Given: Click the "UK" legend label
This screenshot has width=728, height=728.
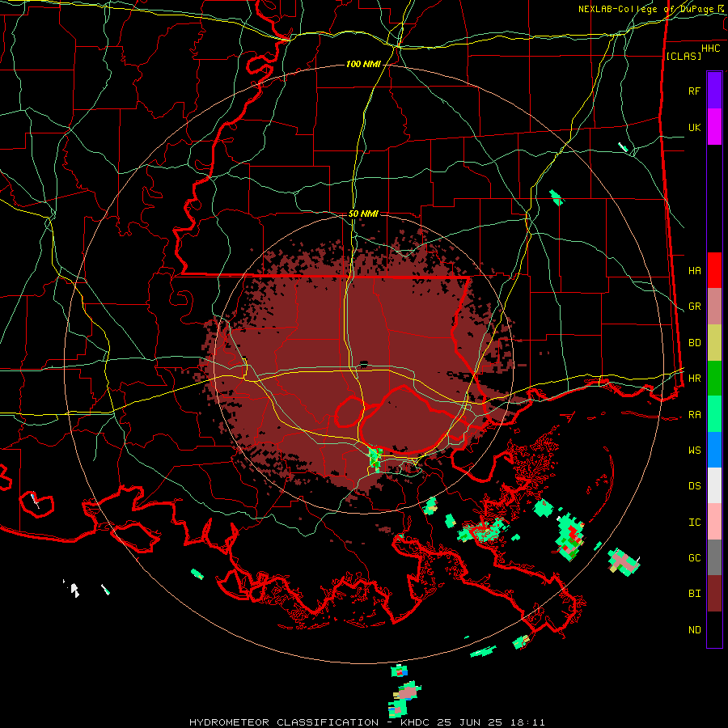Looking at the screenshot, I should point(694,127).
